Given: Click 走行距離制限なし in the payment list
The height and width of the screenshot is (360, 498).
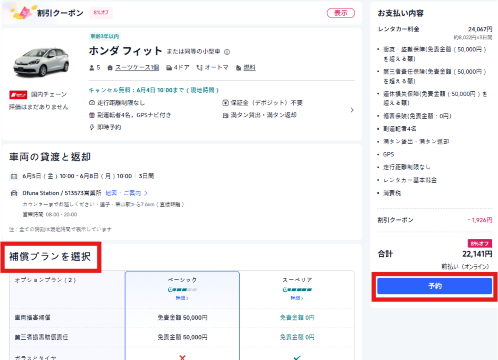Looking at the screenshot, I should tap(407, 167).
